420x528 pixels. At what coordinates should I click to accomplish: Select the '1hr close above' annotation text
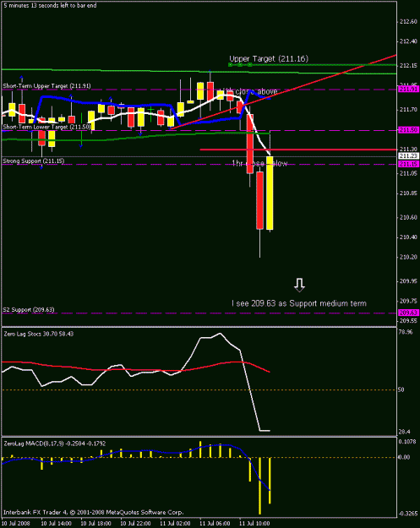pos(248,91)
